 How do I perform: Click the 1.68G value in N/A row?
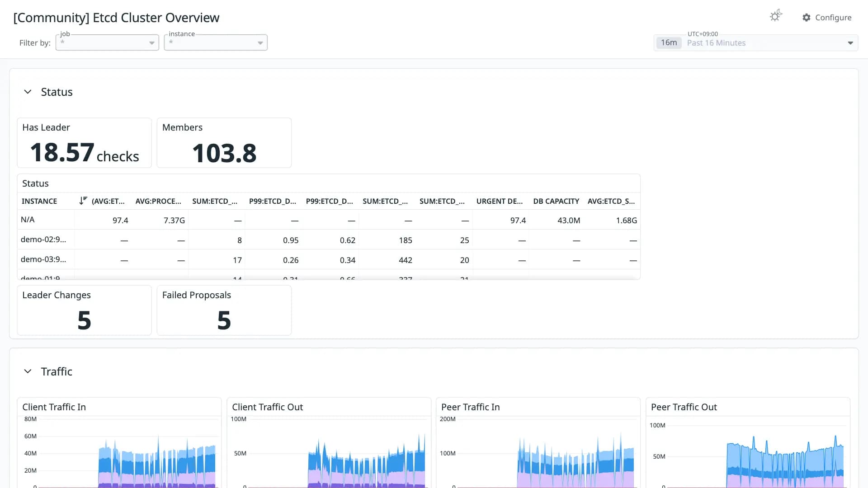click(626, 221)
